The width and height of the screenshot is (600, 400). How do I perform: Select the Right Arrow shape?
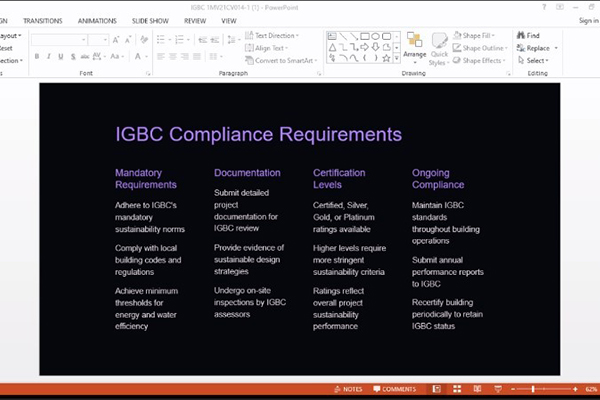pos(365,47)
